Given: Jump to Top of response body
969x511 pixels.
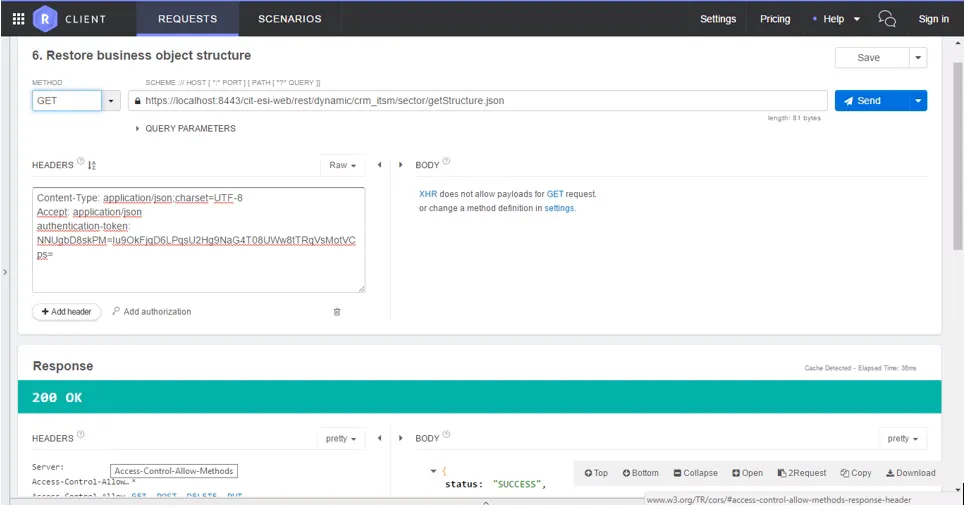Looking at the screenshot, I should [598, 475].
